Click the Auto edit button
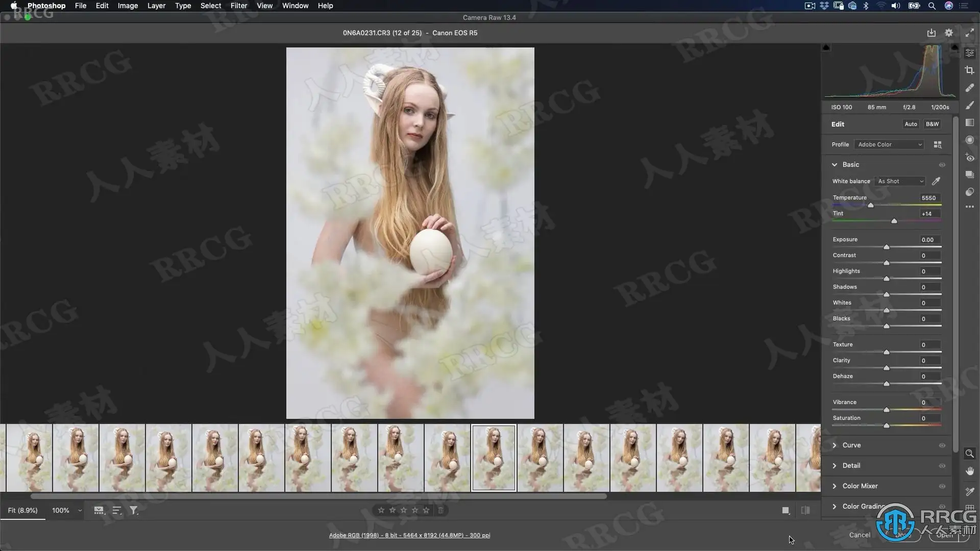 pyautogui.click(x=911, y=124)
